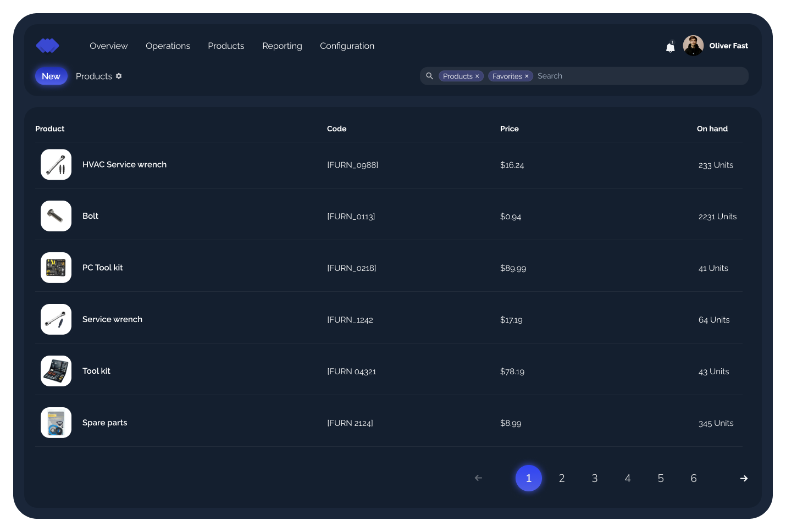Click the 64 Units cell
Image resolution: width=786 pixels, height=532 pixels.
714,320
